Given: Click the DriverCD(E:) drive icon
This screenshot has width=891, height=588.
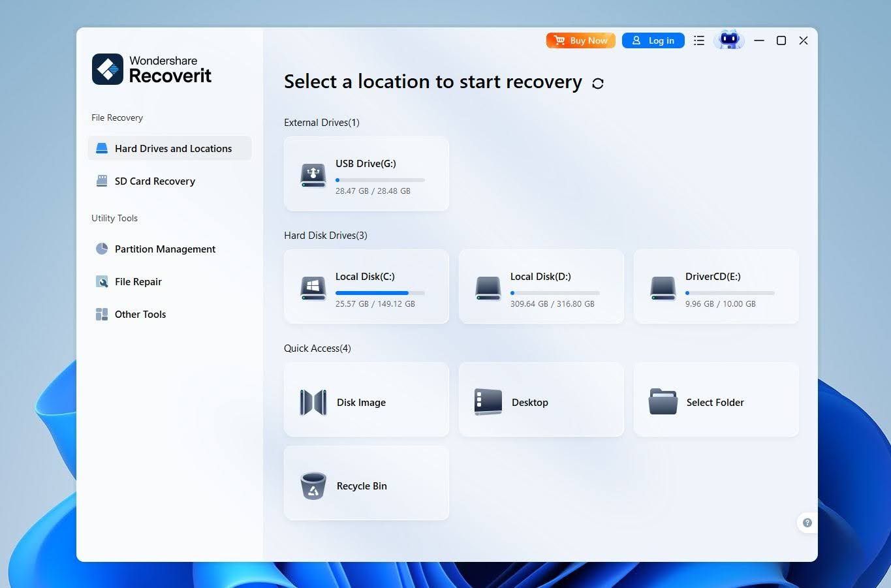Looking at the screenshot, I should pos(663,288).
